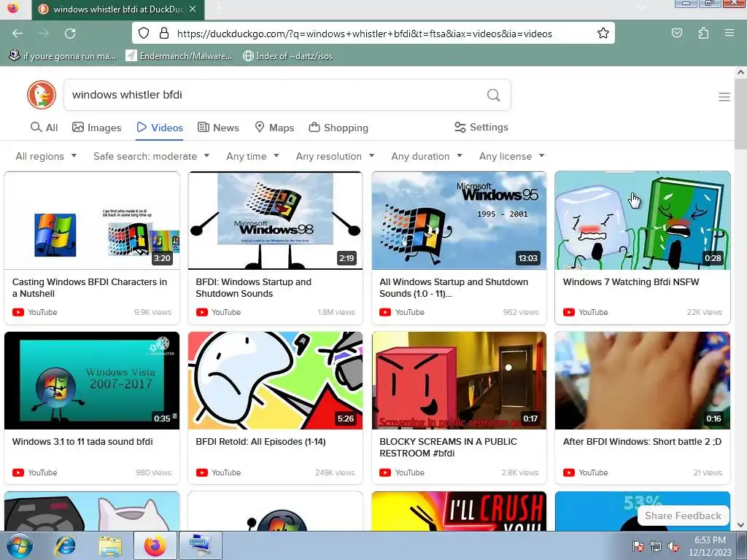Launch Internet Explorer from the taskbar
747x560 pixels.
tap(65, 545)
